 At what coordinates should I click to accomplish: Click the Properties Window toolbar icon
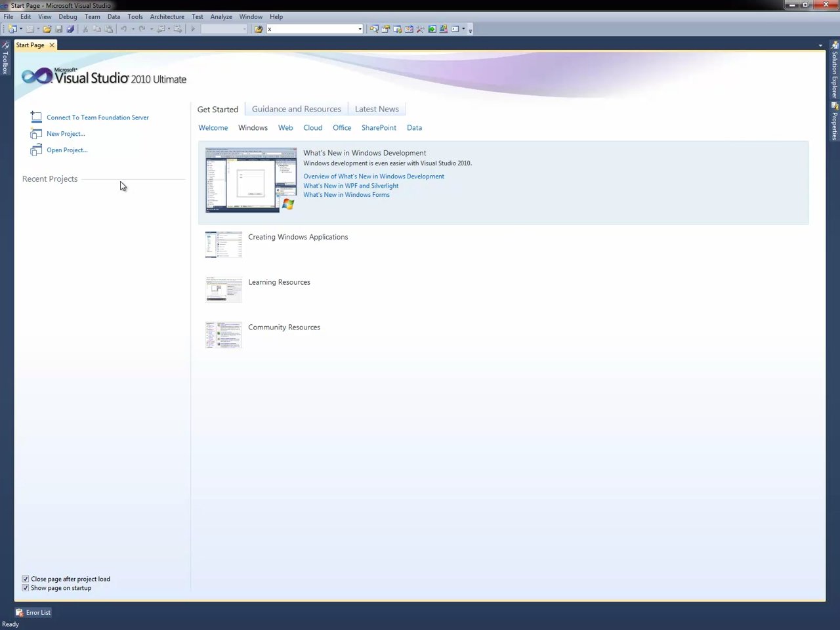386,29
